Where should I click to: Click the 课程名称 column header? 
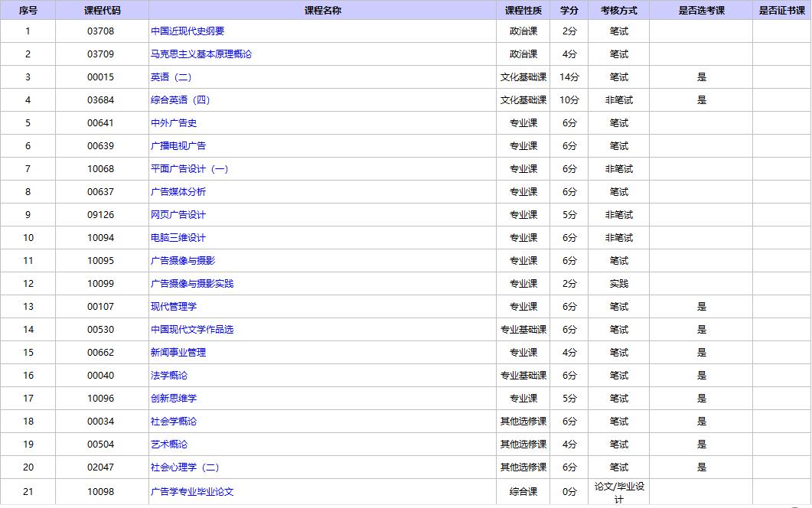[x=322, y=11]
